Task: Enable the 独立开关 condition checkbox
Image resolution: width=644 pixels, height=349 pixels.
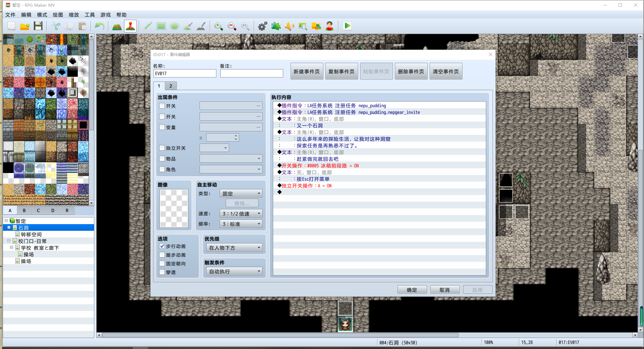Action: coord(162,148)
